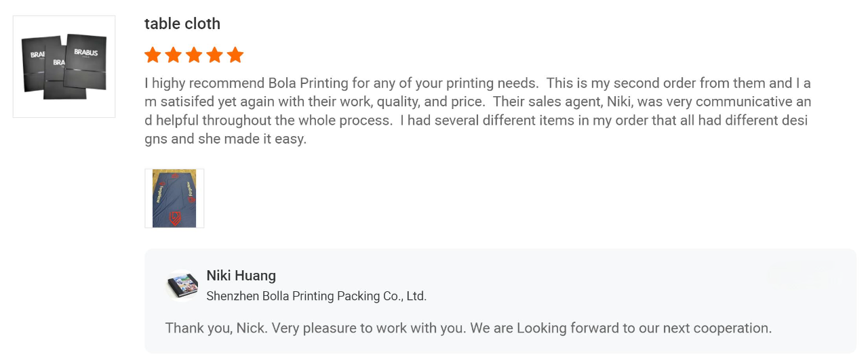Open the black BRABUS folders product image

pyautogui.click(x=64, y=66)
